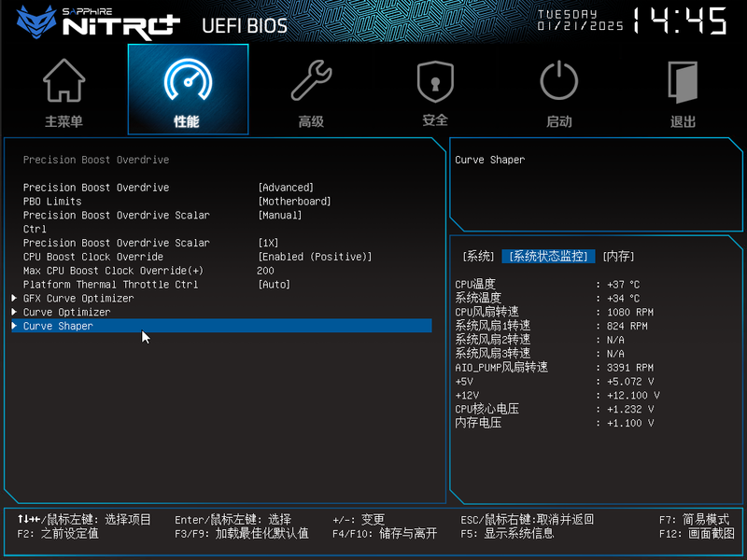Change Platform Thermal Throttle Ctrl [Auto]
Screen dimensions: 747x560
pos(274,285)
